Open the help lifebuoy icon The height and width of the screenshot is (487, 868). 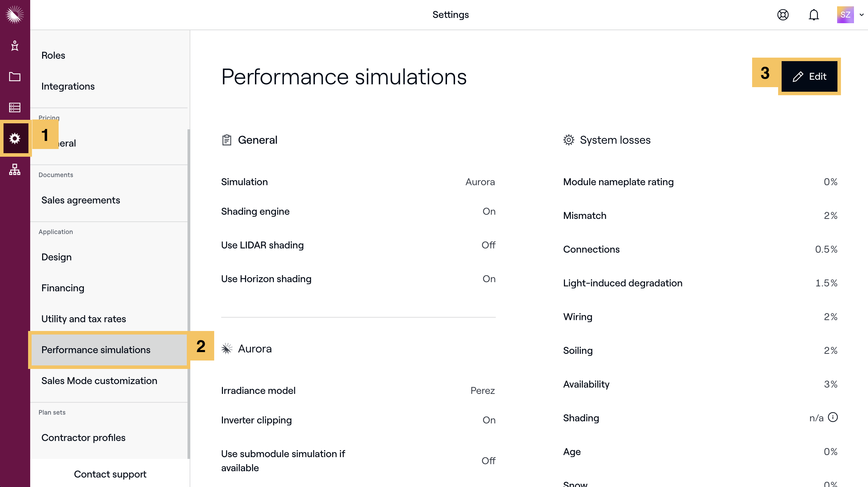click(783, 15)
